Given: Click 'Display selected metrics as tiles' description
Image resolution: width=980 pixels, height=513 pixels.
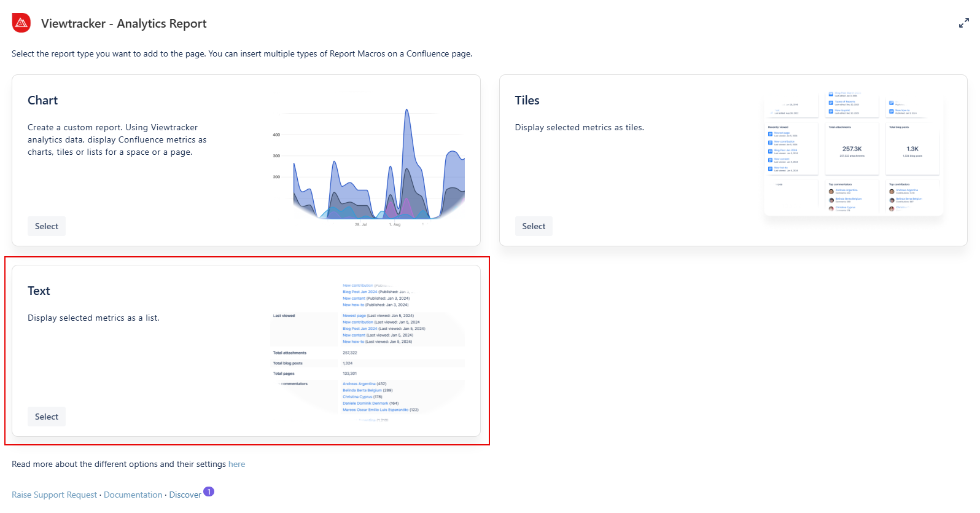Looking at the screenshot, I should pos(579,127).
